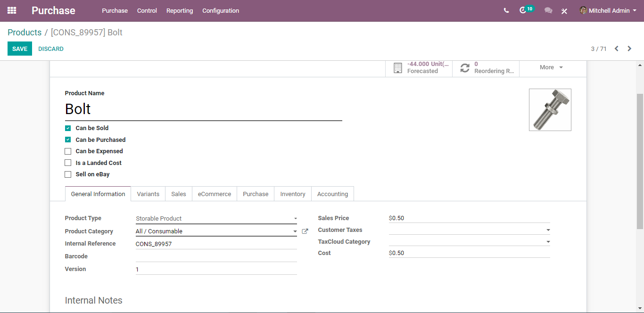Image resolution: width=644 pixels, height=313 pixels.
Task: Click the Bolt product image thumbnail
Action: pyautogui.click(x=550, y=110)
